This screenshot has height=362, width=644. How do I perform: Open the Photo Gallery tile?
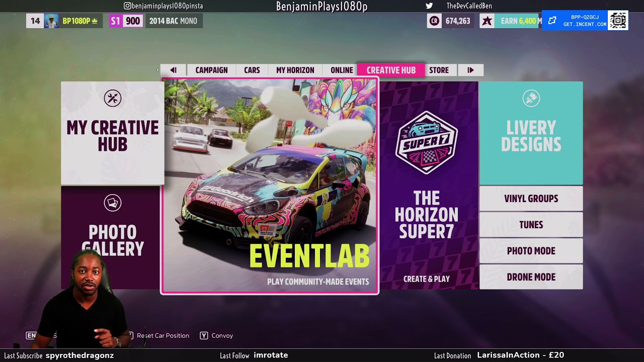click(x=112, y=237)
